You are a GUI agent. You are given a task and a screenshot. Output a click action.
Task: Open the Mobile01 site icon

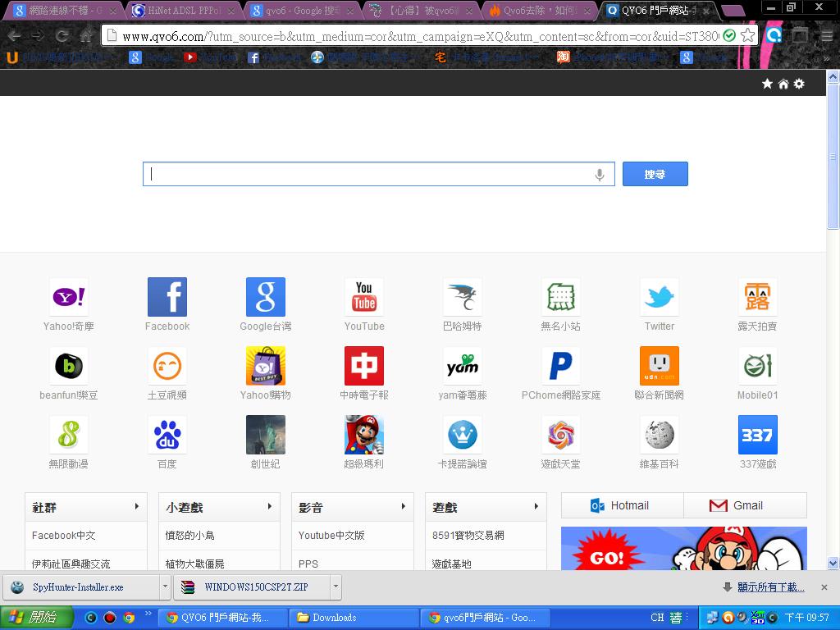pyautogui.click(x=757, y=366)
